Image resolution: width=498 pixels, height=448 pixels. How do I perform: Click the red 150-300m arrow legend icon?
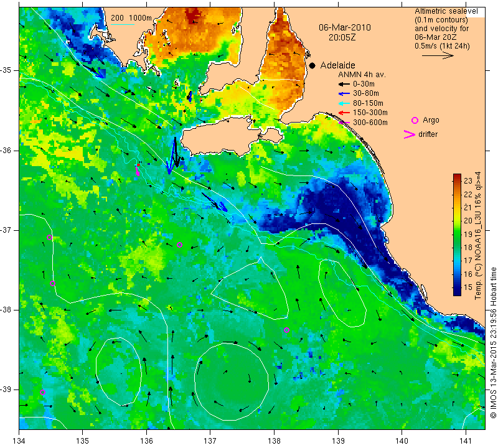(x=344, y=113)
